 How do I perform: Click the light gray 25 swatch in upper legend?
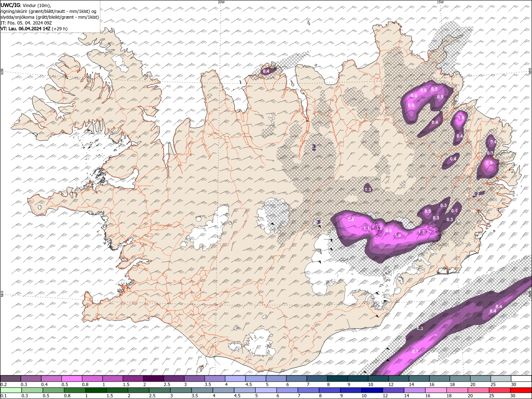tap(501, 379)
